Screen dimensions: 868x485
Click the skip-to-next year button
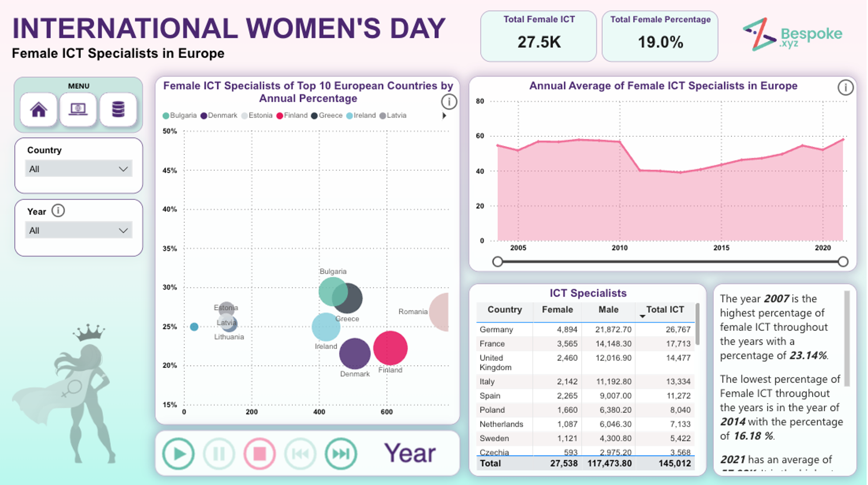tap(341, 454)
